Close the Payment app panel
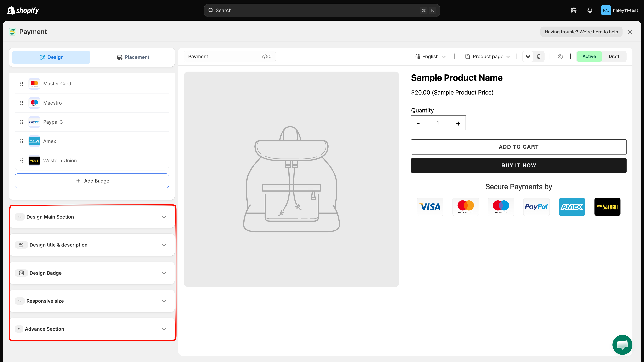This screenshot has width=644, height=362. (630, 32)
